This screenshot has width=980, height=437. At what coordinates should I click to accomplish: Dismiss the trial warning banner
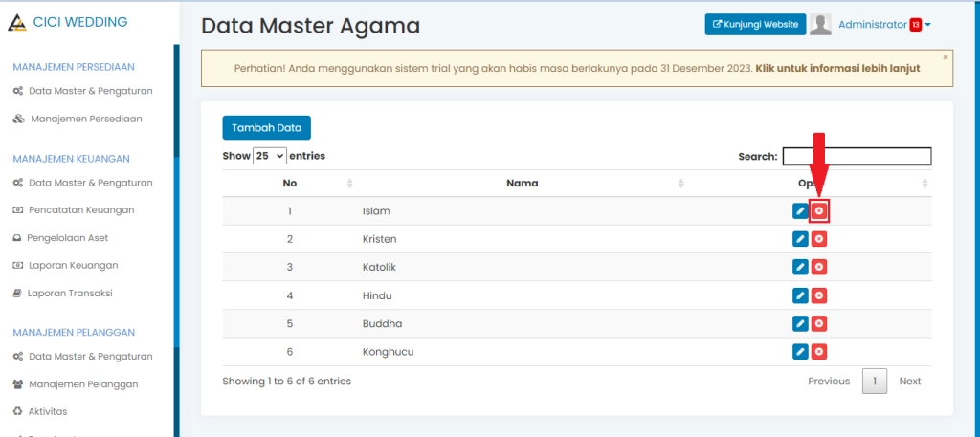[946, 57]
